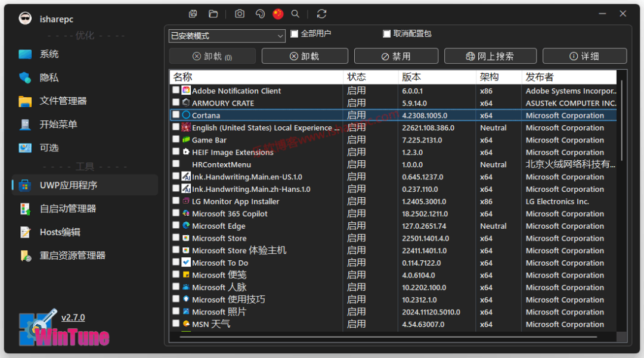Click the version 22621.108.386.0 cell

[x=428, y=127]
